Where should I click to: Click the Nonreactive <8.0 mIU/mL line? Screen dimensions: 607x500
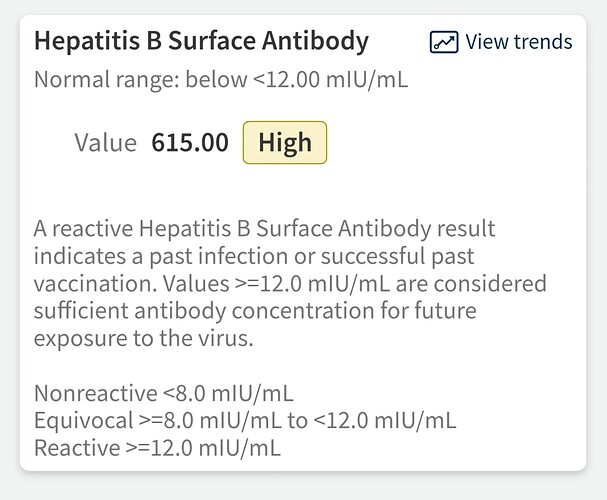(x=164, y=393)
